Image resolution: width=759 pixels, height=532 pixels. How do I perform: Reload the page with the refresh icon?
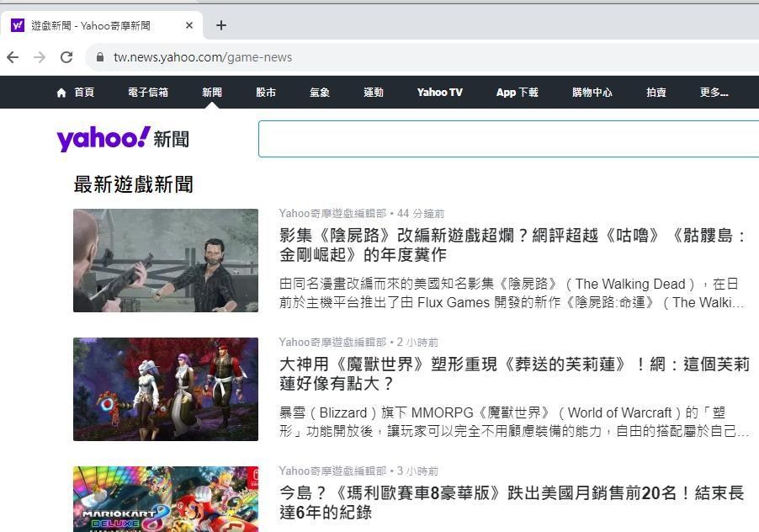67,57
